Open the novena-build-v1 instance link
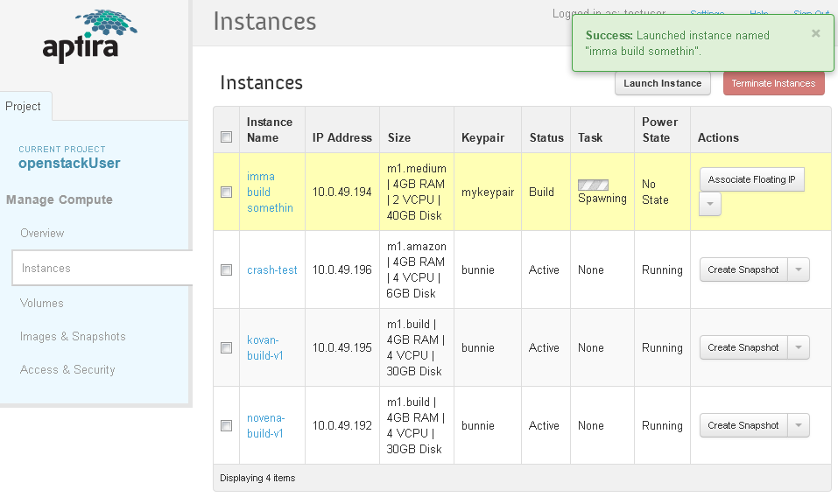Viewport: 838px width, 504px height. coord(265,425)
